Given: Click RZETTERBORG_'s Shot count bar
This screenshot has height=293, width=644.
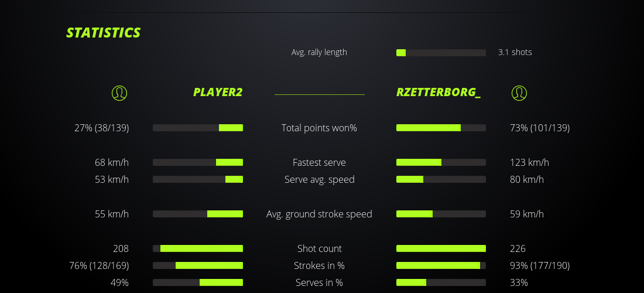Looking at the screenshot, I should click(441, 248).
